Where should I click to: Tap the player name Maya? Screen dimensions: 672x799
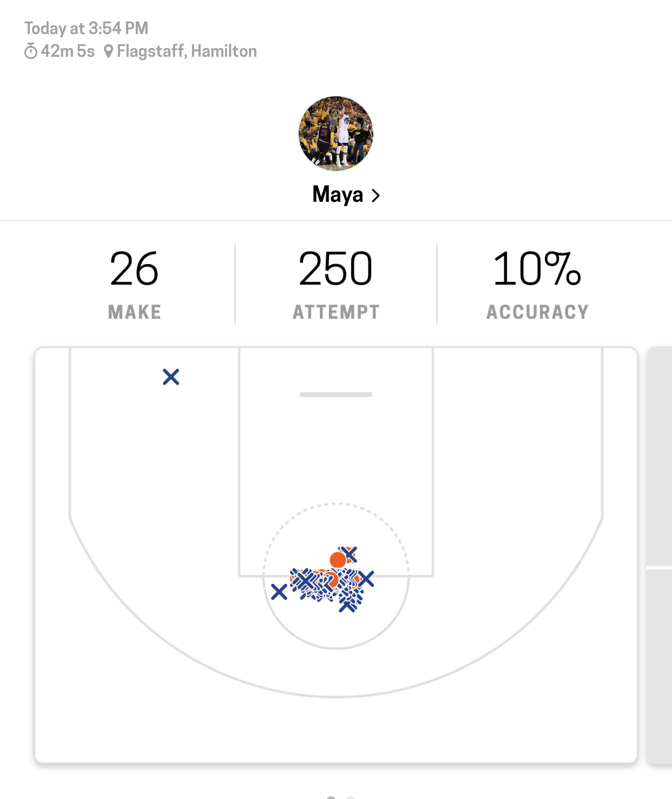click(x=338, y=195)
